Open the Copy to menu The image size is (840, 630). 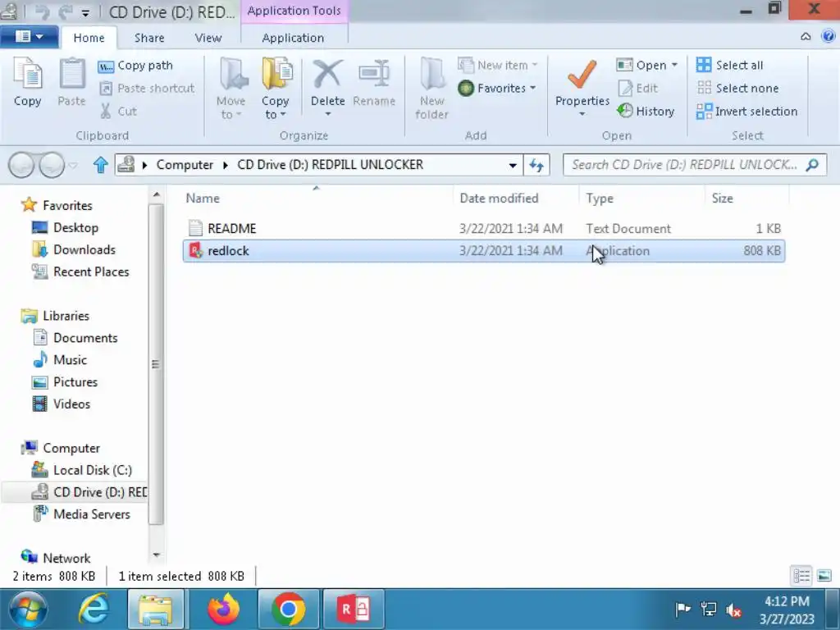point(276,89)
